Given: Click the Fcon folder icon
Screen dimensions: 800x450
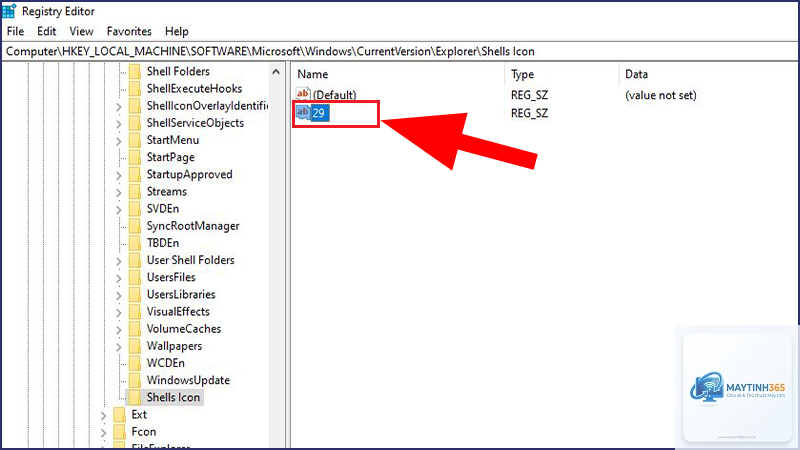Looking at the screenshot, I should point(119,432).
